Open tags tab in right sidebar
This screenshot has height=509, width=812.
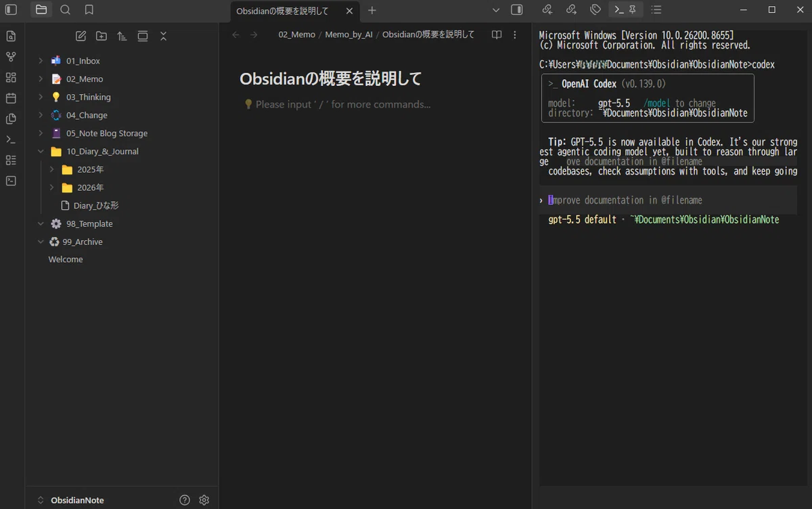(595, 9)
